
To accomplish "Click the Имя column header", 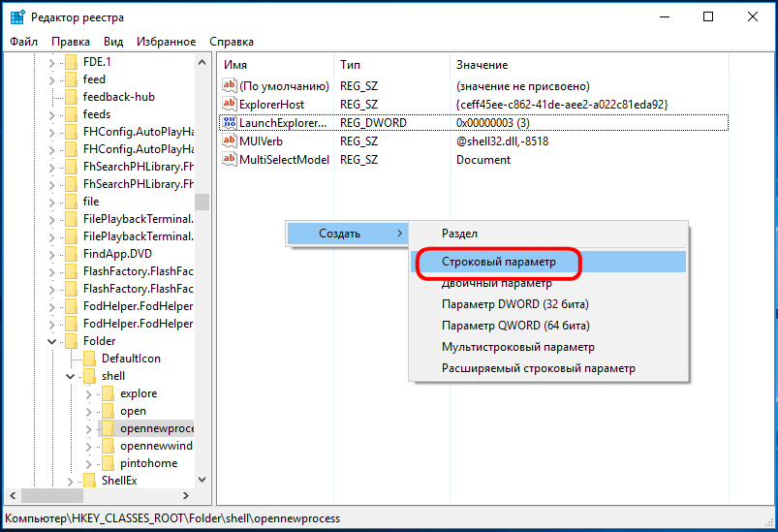I will coord(275,65).
